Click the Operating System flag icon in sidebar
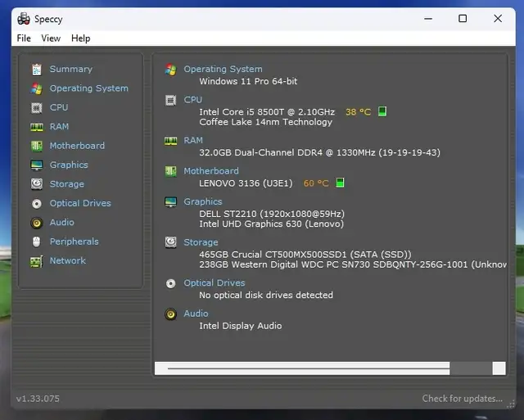The height and width of the screenshot is (420, 524). [x=36, y=88]
